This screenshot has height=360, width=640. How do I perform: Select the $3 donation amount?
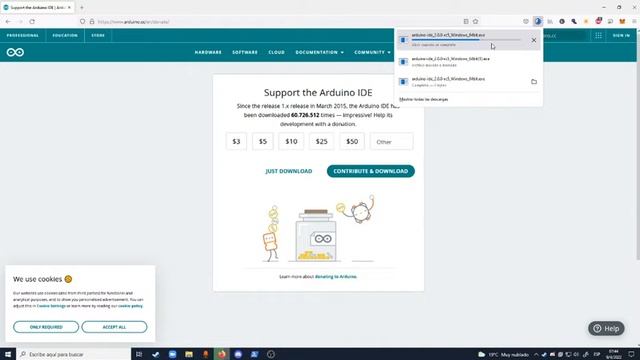point(236,142)
